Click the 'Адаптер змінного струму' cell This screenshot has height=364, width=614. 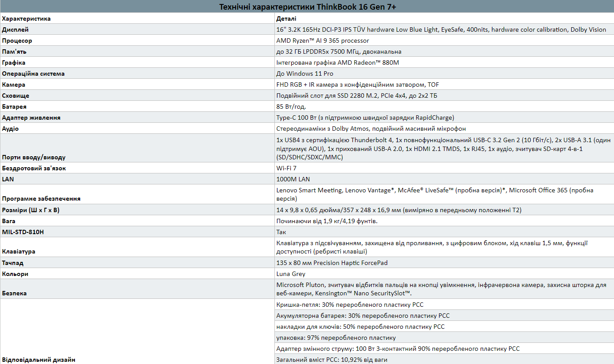pyautogui.click(x=444, y=349)
